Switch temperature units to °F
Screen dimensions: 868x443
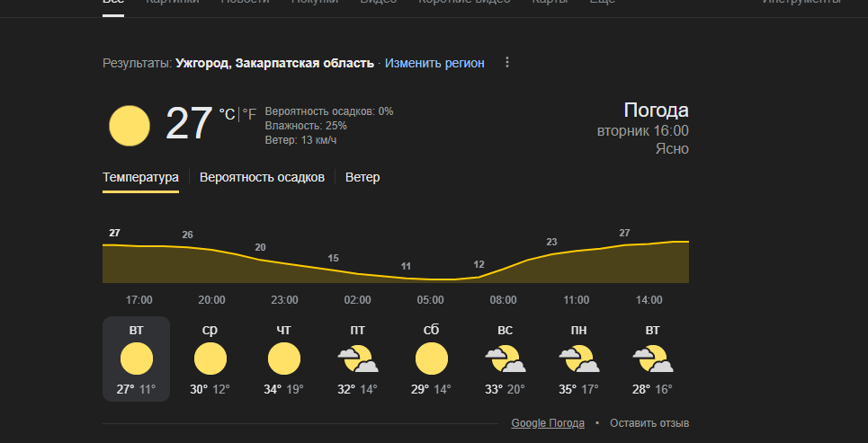[x=250, y=114]
